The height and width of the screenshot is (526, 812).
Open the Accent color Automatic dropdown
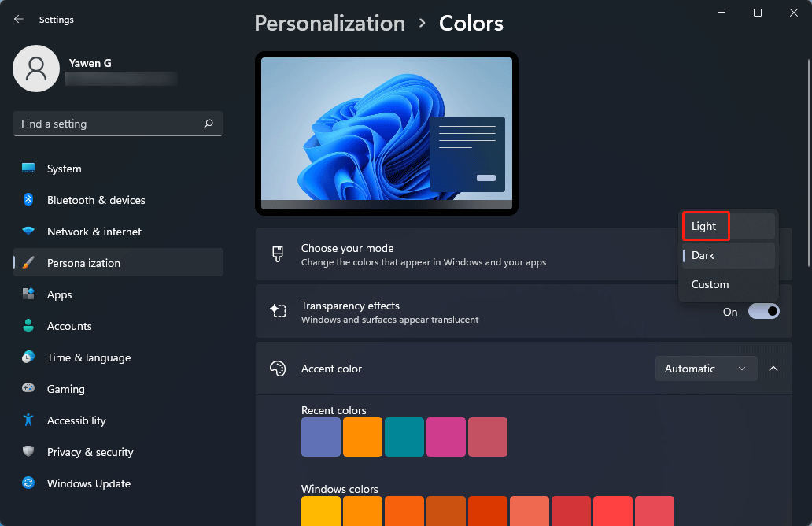point(706,369)
